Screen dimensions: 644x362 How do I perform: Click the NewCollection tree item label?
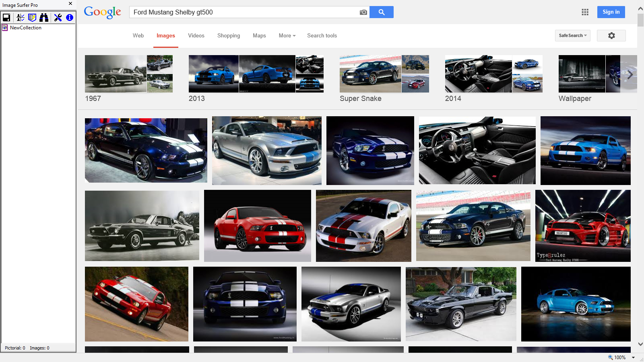[26, 28]
